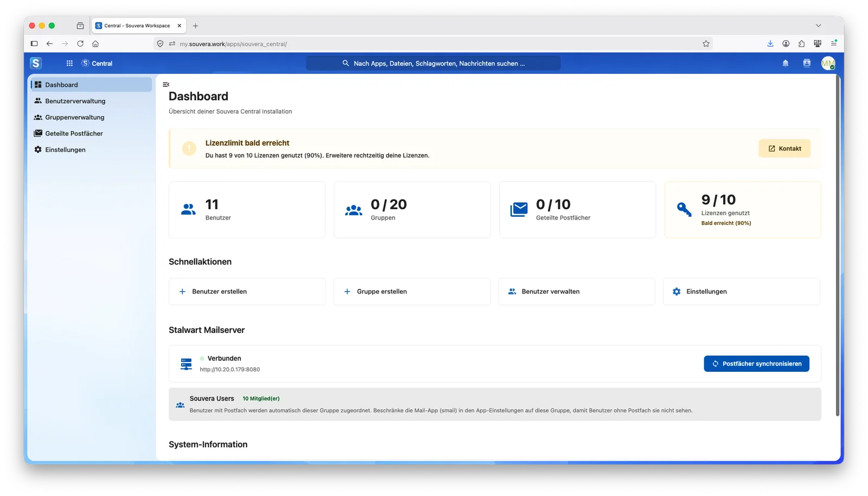The height and width of the screenshot is (496, 868).
Task: Click the Benutzer count people icon
Action: pos(188,210)
